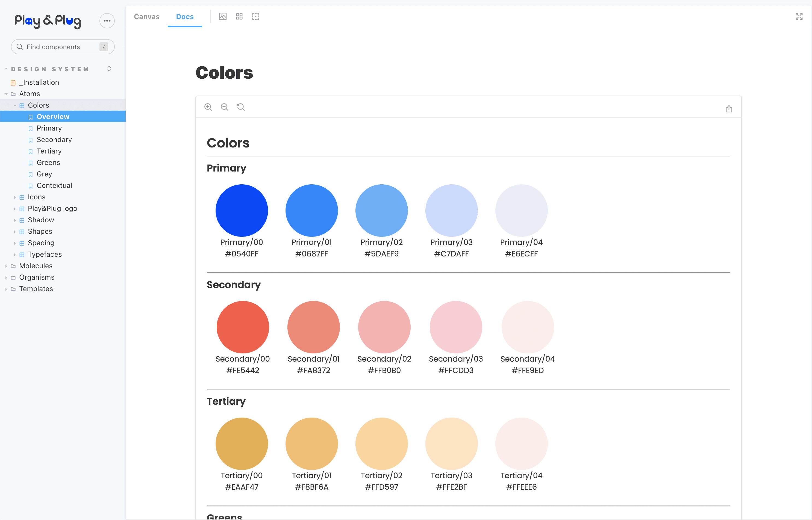Open the sidebar ellipsis menu button
812x520 pixels.
[x=107, y=21]
